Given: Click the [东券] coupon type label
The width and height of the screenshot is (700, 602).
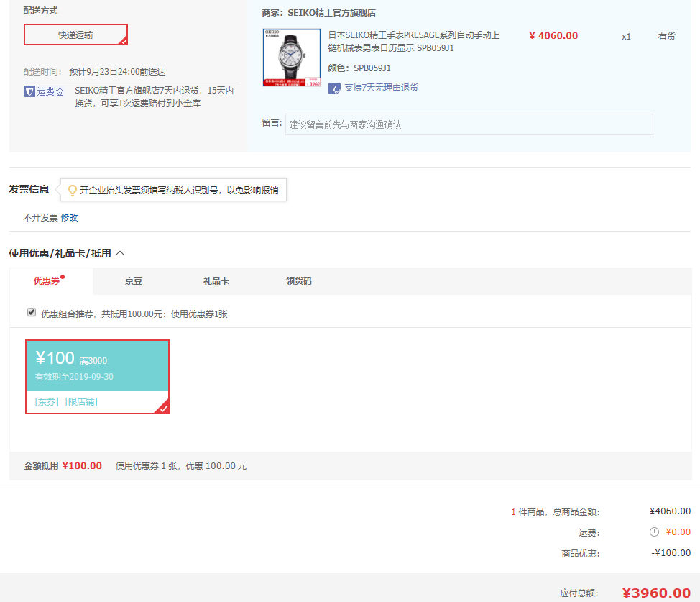Looking at the screenshot, I should (x=47, y=402).
